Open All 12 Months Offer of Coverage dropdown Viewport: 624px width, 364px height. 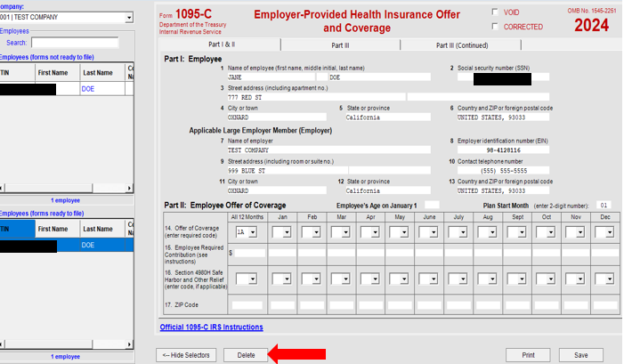tap(253, 232)
